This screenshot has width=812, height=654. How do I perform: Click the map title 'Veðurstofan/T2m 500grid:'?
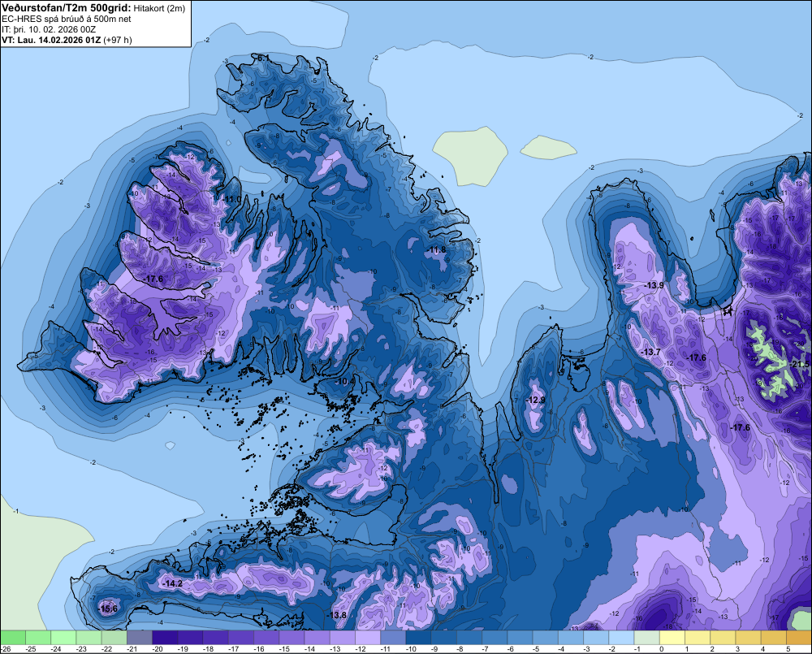[x=67, y=8]
